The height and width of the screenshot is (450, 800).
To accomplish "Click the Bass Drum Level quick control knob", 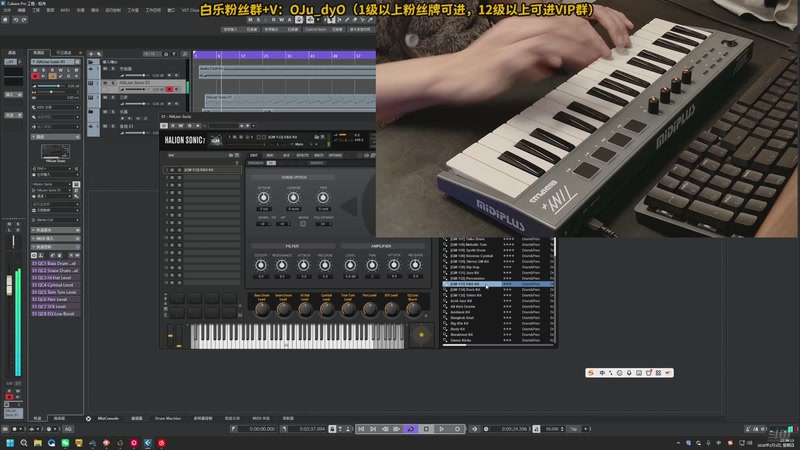I will pos(262,309).
